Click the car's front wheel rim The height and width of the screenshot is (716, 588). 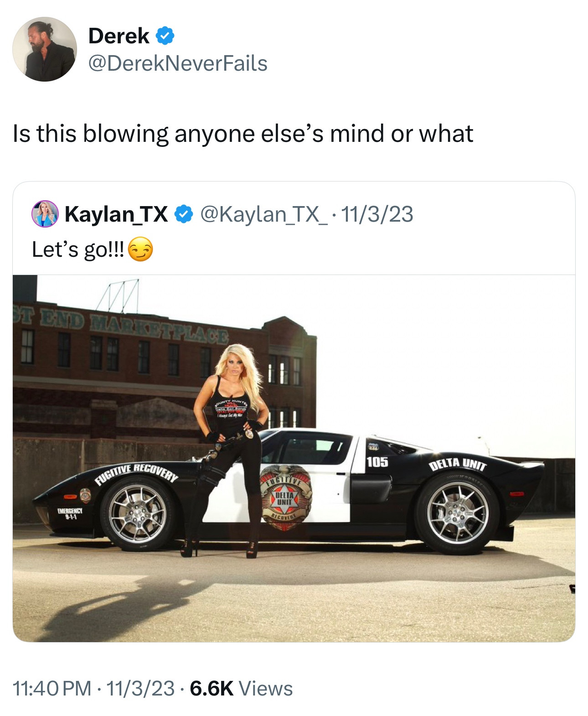(x=138, y=513)
